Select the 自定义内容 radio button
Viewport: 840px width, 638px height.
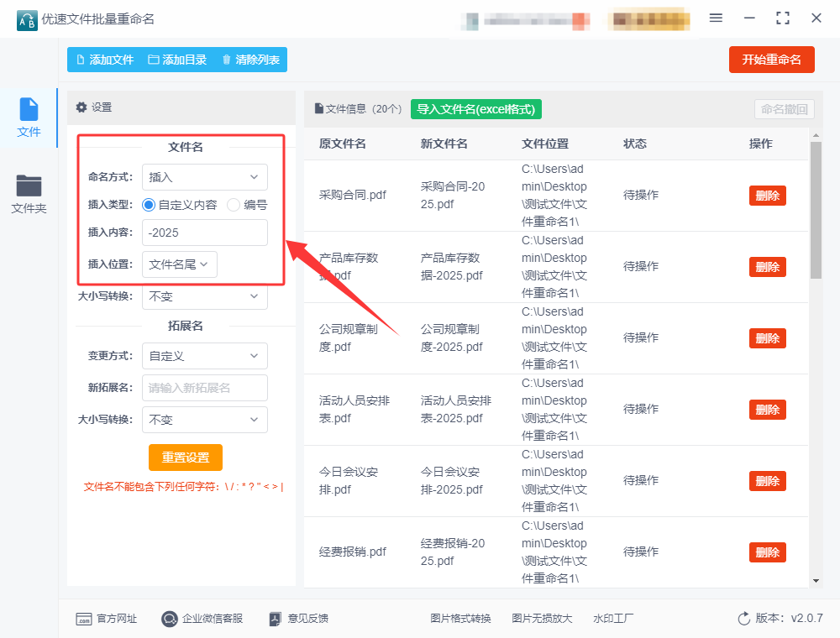[149, 205]
